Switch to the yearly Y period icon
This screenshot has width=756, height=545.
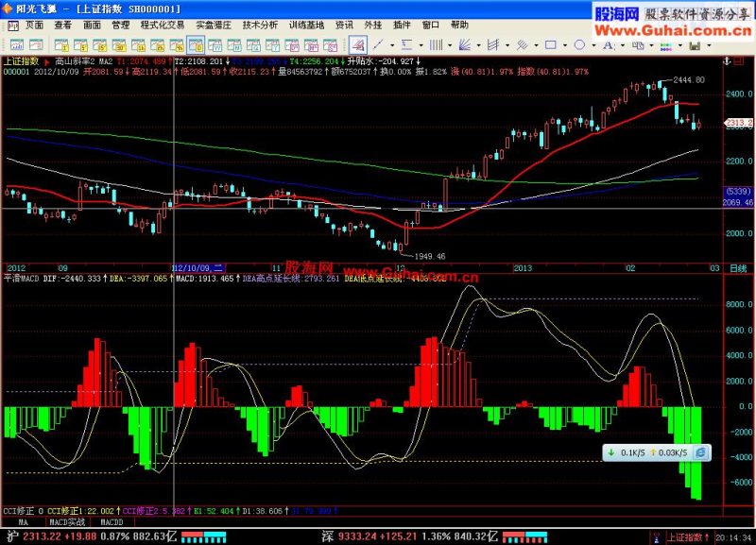pyautogui.click(x=272, y=45)
